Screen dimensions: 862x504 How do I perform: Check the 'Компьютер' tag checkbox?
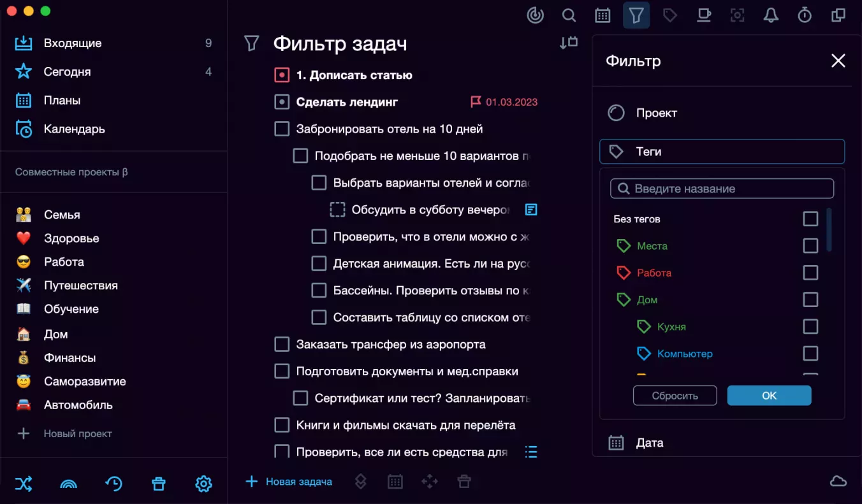(810, 353)
